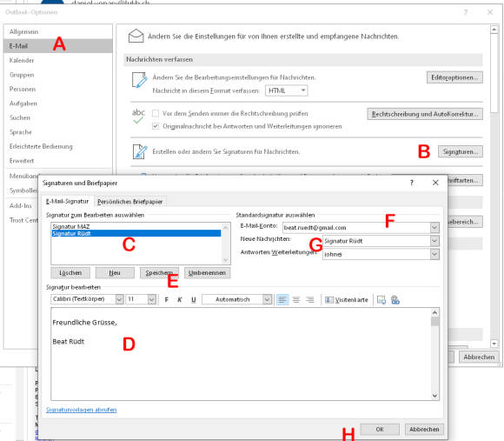Toggle italic formatting in signature editor
This screenshot has height=441, width=504.
(x=180, y=300)
